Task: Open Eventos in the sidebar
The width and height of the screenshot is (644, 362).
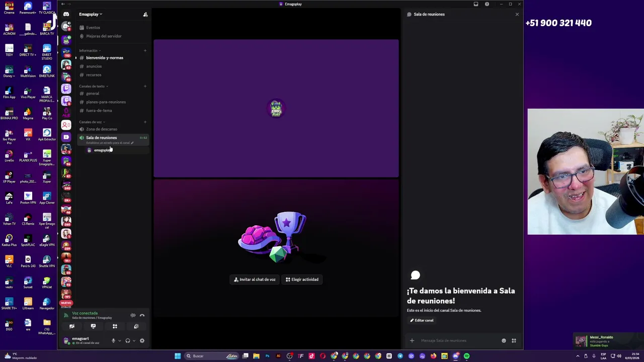Action: (x=93, y=28)
